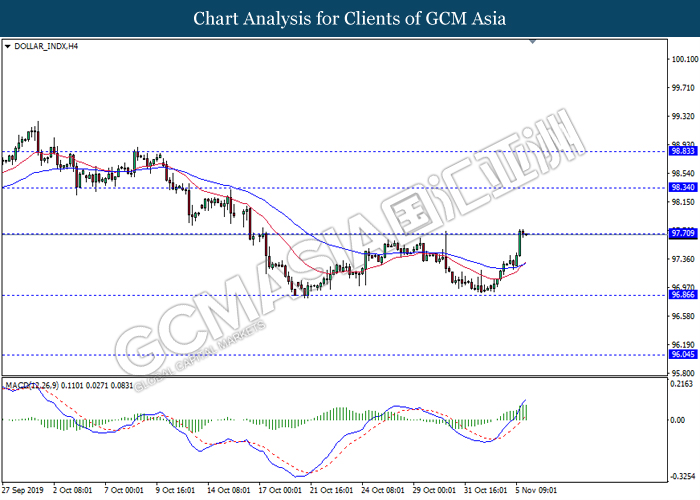This screenshot has width=700, height=500.
Task: Click the 96.580 price scale value
Action: click(x=683, y=316)
